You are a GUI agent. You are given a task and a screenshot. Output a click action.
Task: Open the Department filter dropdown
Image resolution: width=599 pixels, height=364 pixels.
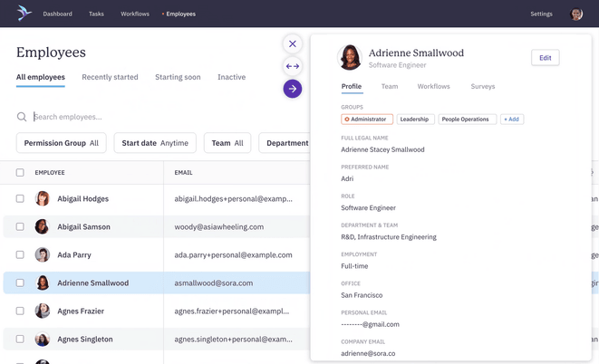pos(285,143)
